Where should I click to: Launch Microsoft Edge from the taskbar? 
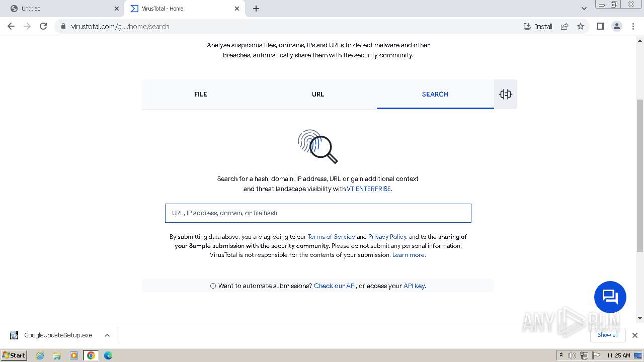(x=108, y=355)
